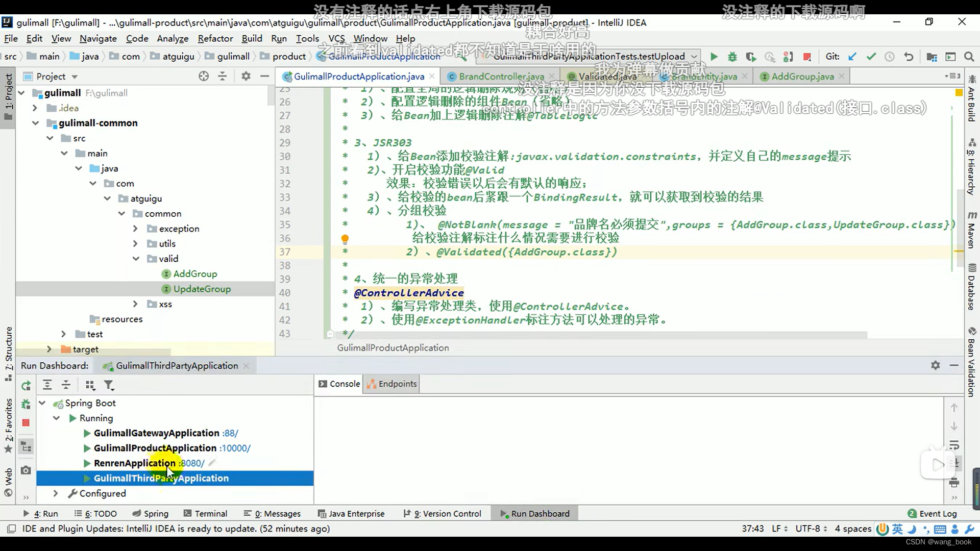Open 9: Version Control tool window
Viewport: 980px width, 551px height.
coord(442,513)
